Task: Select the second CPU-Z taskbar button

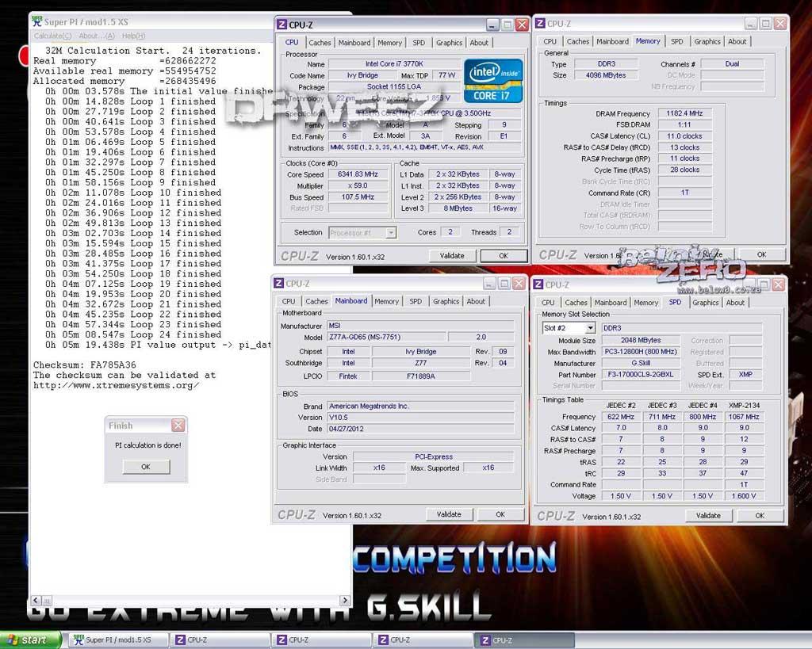Action: tap(320, 640)
